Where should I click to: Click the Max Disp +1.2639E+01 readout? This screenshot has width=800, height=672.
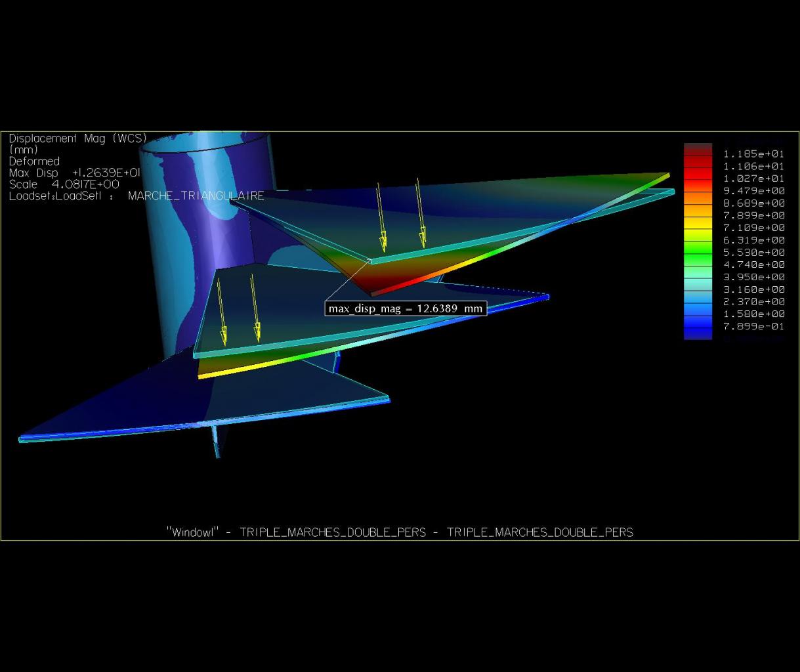74,173
